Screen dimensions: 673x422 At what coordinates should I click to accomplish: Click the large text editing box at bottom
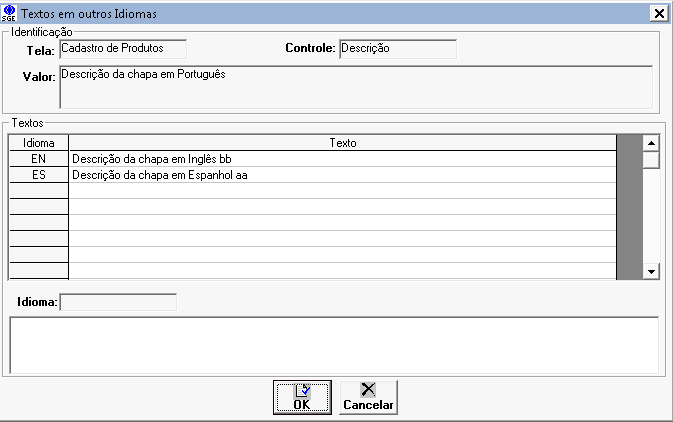[333, 344]
